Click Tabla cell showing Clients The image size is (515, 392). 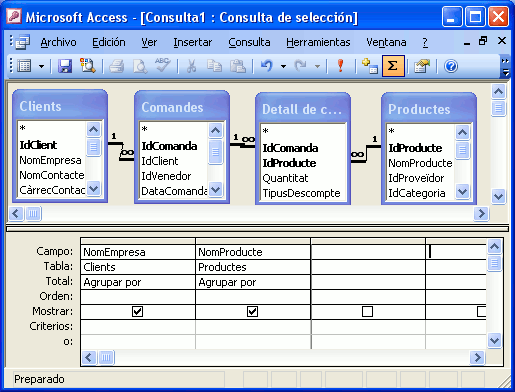point(138,267)
